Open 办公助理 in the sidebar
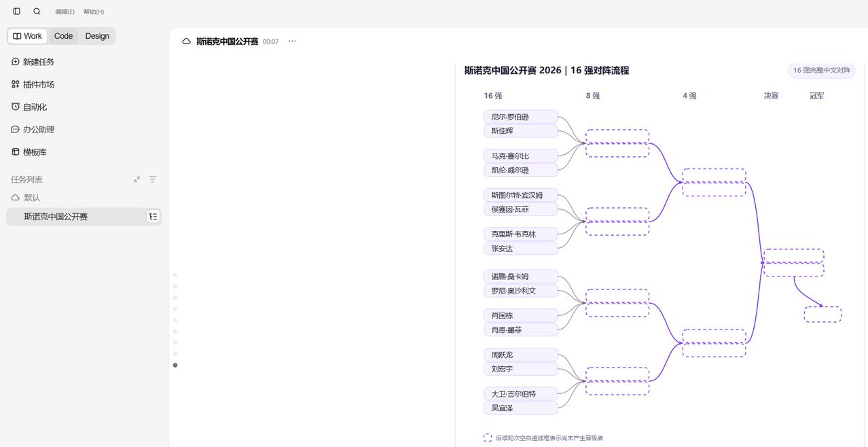 (39, 129)
